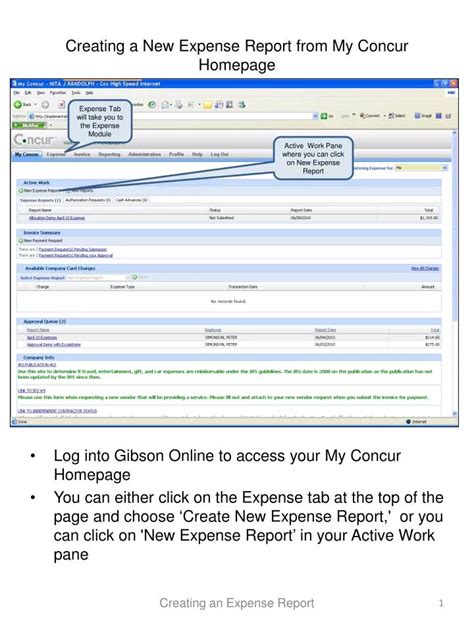
Task: Select the Authorization Requests (0) sub-tab
Action: tap(88, 200)
